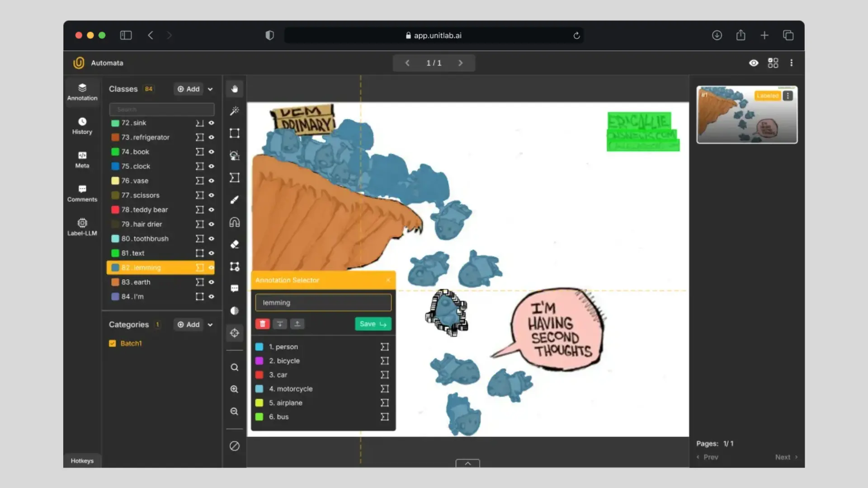Click the green Save button

click(373, 324)
